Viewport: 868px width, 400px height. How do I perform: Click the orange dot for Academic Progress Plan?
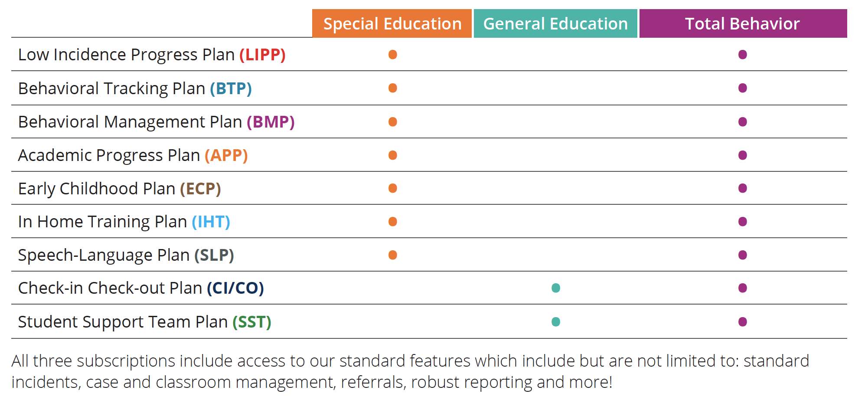click(x=393, y=155)
